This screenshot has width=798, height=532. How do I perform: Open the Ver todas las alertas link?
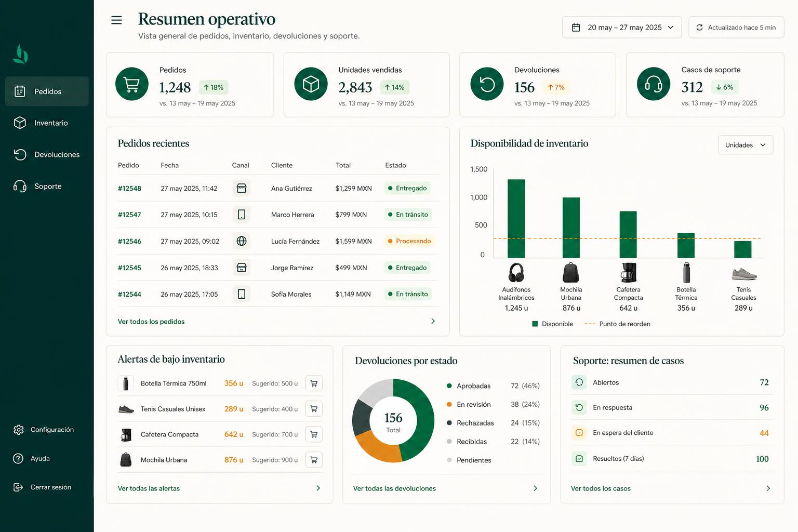coord(149,488)
